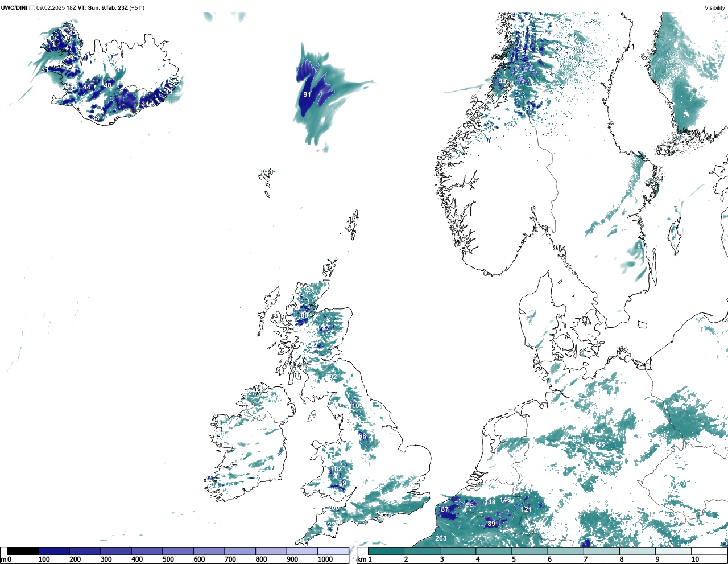Click the '121' value near Belgium-Germany border
Viewport: 728px width, 564px height.
527,509
